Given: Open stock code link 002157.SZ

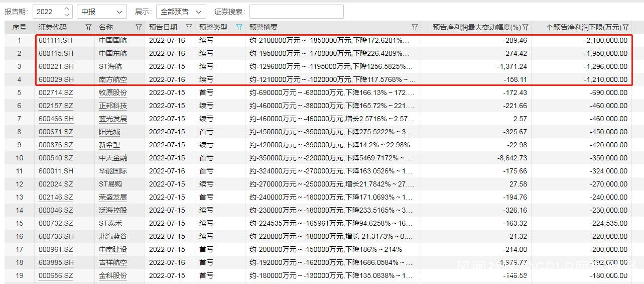Looking at the screenshot, I should [x=56, y=106].
